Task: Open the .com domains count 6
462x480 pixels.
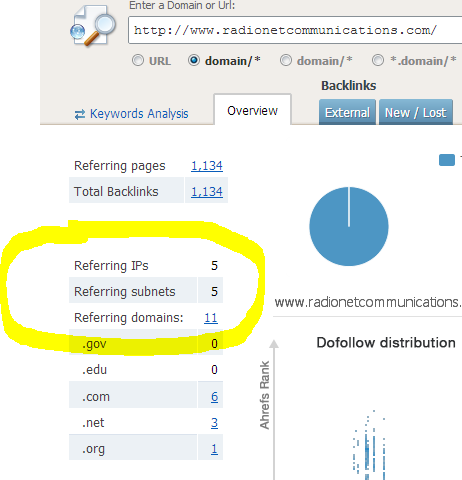Action: (214, 397)
